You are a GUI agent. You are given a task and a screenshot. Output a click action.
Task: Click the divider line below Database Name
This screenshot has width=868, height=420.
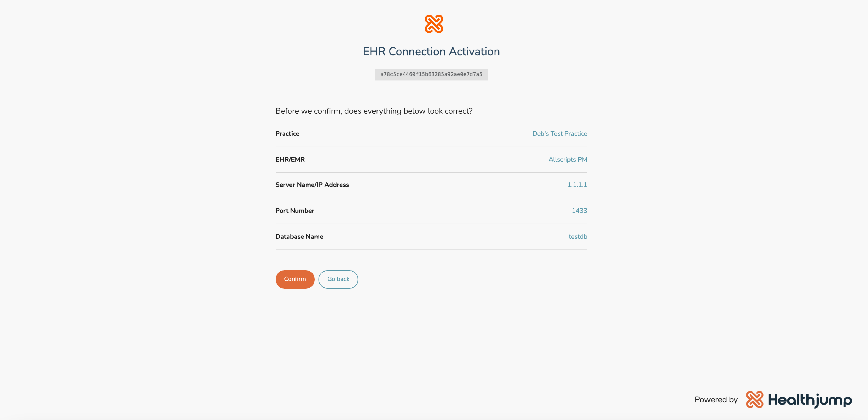(431, 250)
